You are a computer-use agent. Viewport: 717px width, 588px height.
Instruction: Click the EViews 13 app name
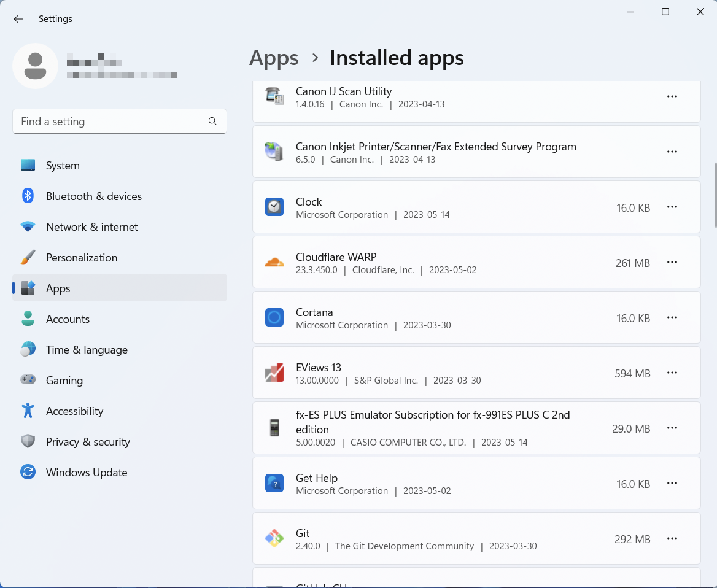[318, 368]
